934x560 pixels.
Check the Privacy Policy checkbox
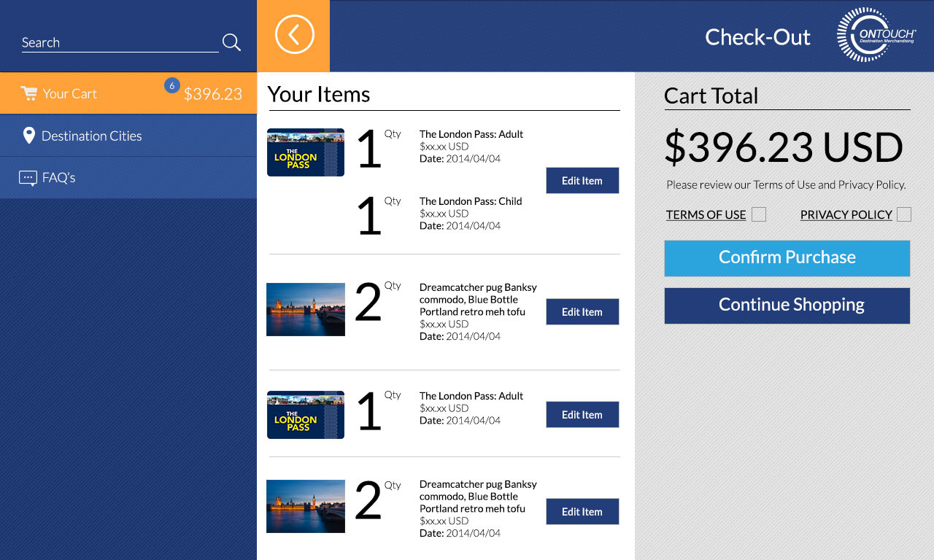click(904, 214)
